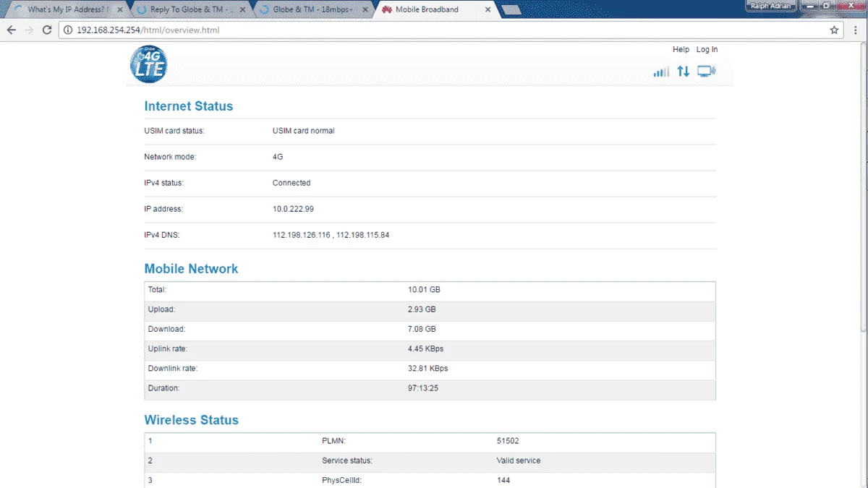Select Total value 10.01 GB
This screenshot has height=488, width=868.
point(424,290)
